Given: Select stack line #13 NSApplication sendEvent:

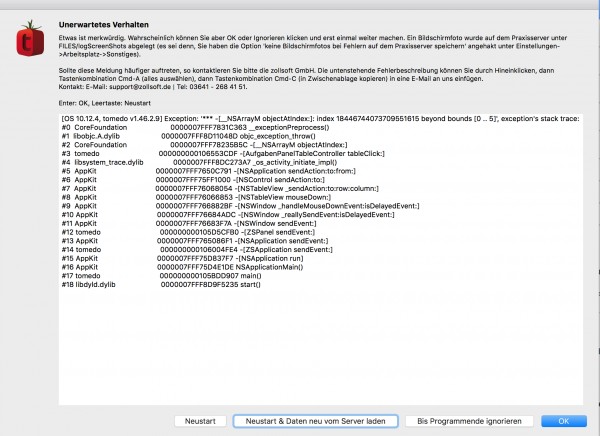Looking at the screenshot, I should [195, 241].
